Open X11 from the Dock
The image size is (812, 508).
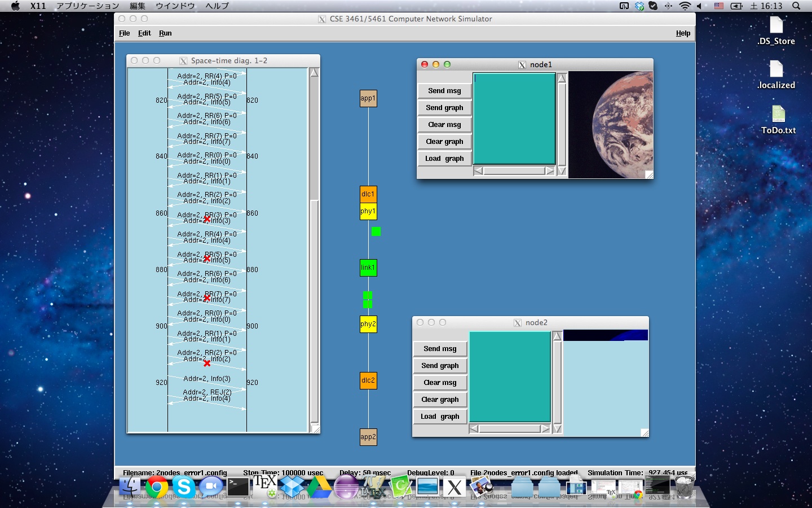[x=454, y=488]
